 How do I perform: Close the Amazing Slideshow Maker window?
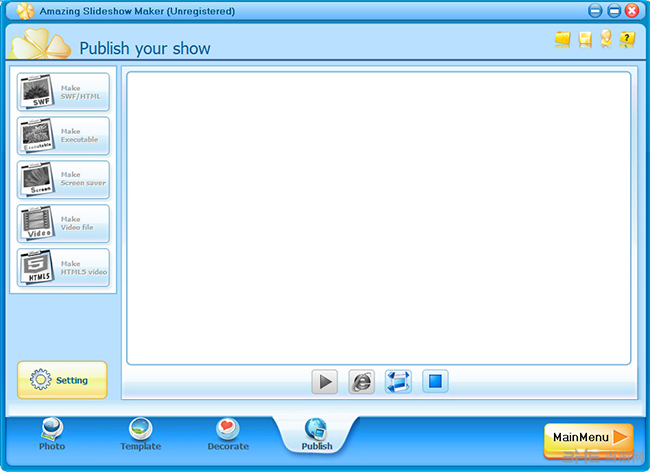(x=632, y=11)
